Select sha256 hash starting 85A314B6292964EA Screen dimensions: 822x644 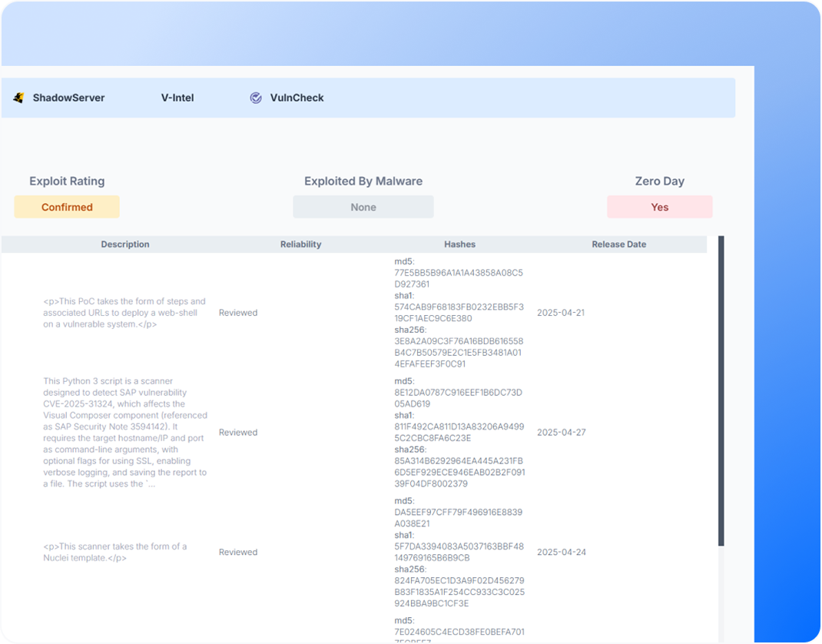pyautogui.click(x=459, y=472)
